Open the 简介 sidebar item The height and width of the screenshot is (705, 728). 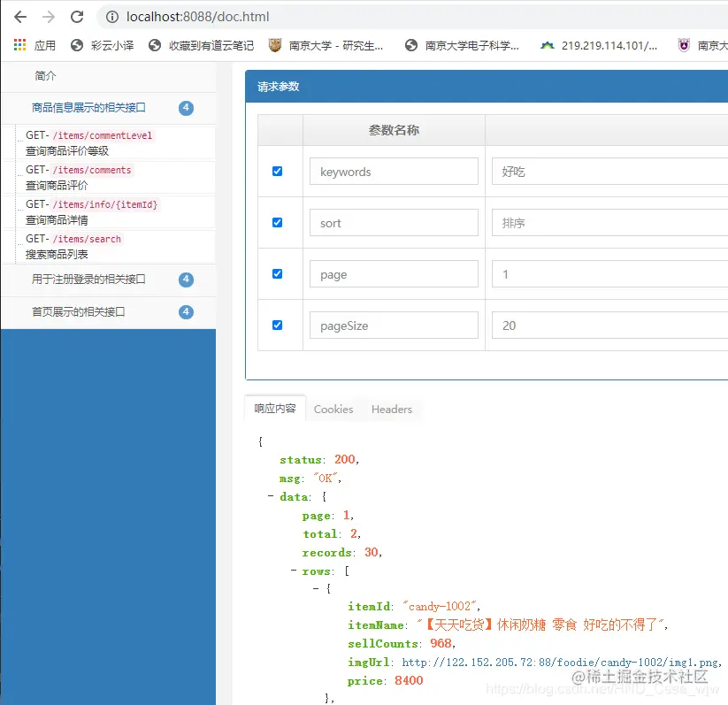[45, 76]
